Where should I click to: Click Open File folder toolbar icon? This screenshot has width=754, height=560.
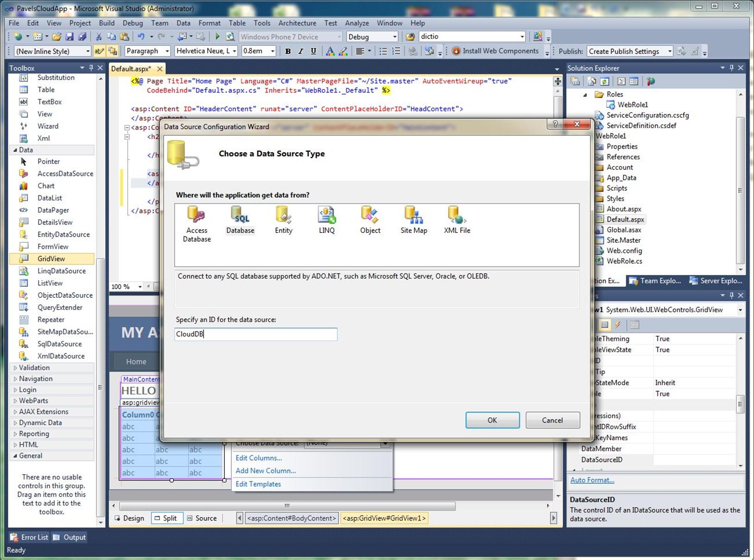[x=57, y=37]
